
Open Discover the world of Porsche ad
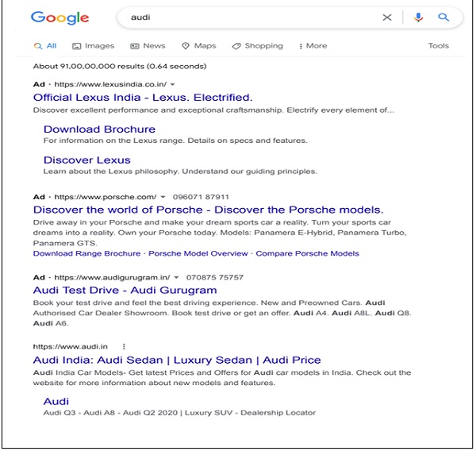[x=208, y=210]
